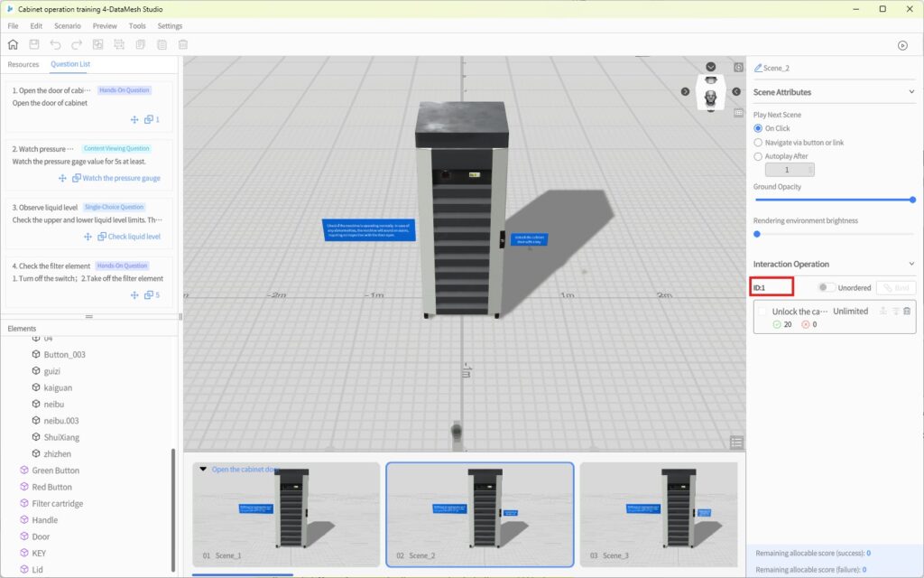Click the list icon at viewport bottom-right corner
This screenshot has width=924, height=578.
click(x=737, y=442)
